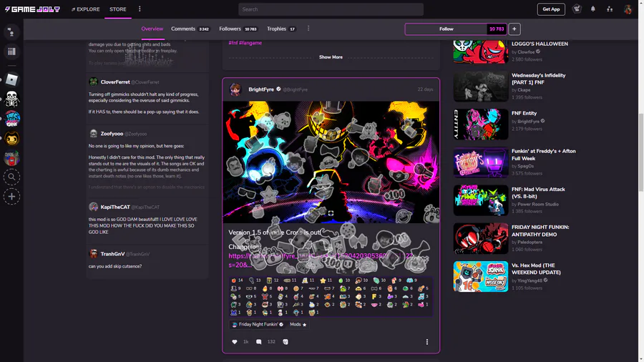Open comments icon on BrightFyre post
This screenshot has height=362, width=644.
(259, 341)
